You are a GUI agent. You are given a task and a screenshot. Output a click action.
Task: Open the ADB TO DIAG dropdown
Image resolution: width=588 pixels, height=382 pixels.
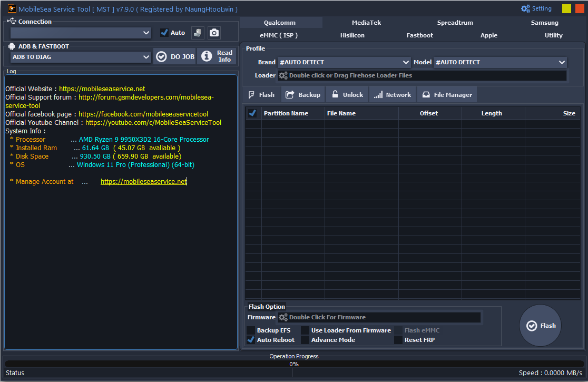[81, 57]
